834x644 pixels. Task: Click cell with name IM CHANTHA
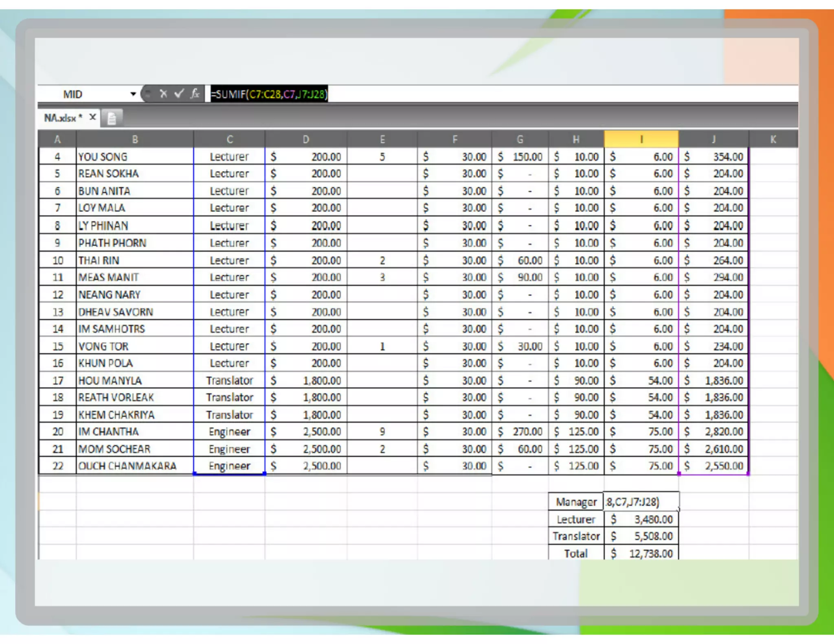(x=135, y=432)
